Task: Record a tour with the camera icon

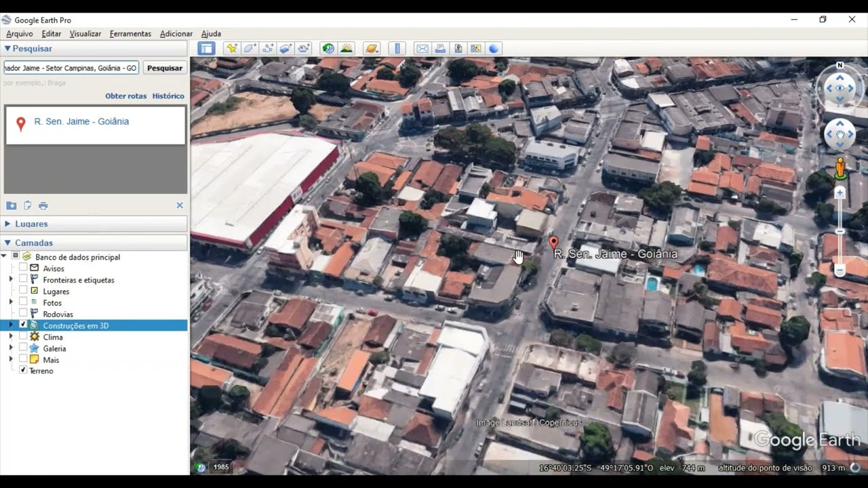Action: (303, 48)
